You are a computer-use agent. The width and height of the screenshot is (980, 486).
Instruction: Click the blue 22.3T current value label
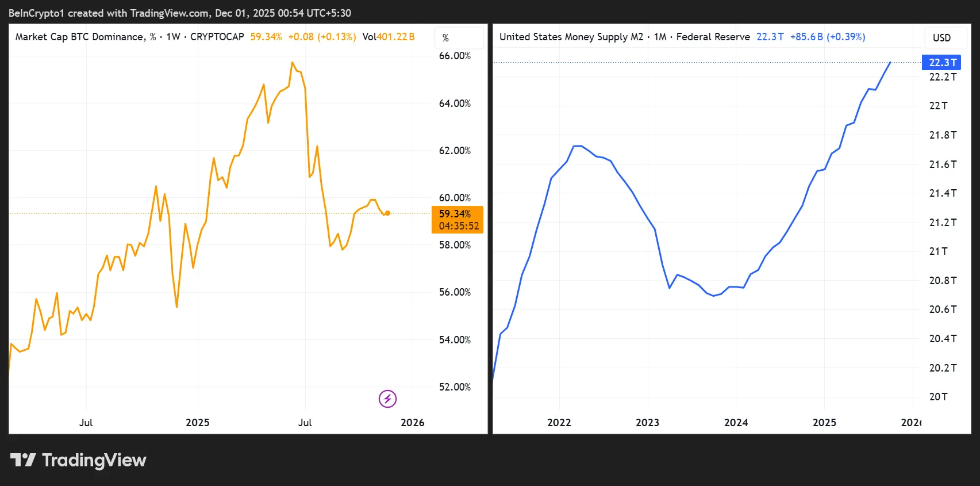942,63
